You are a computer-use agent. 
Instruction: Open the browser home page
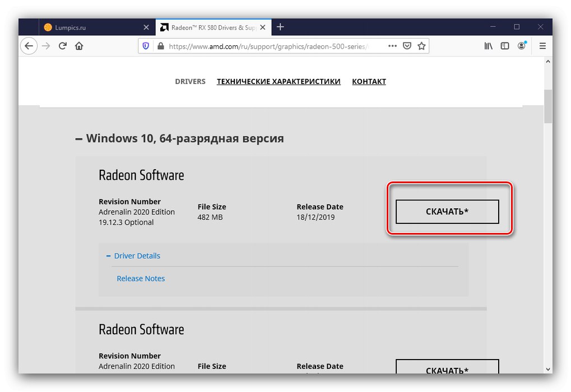(x=79, y=46)
